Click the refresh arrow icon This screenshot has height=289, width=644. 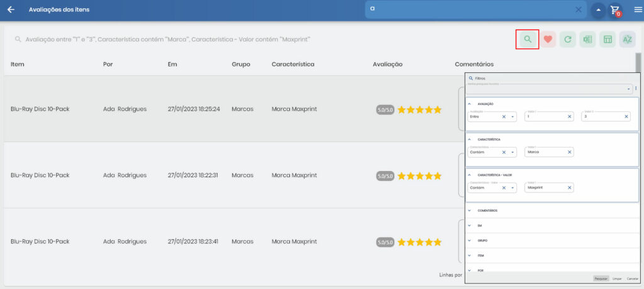coord(568,40)
